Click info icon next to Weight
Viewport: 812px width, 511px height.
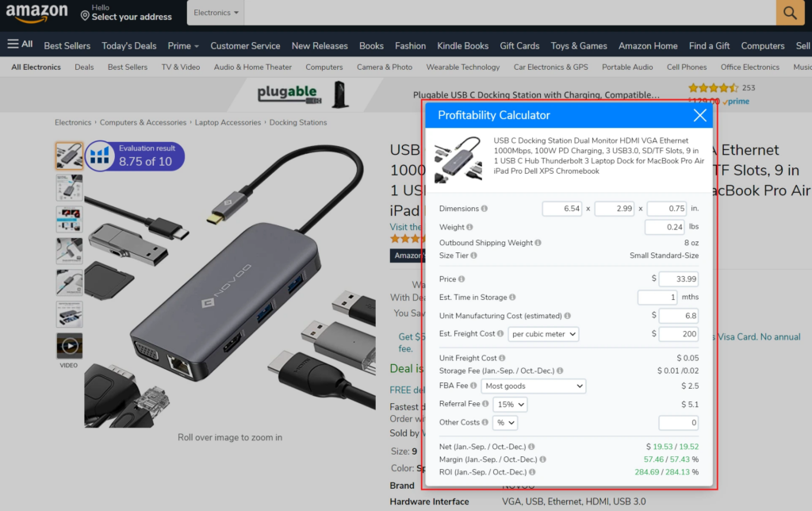point(469,227)
